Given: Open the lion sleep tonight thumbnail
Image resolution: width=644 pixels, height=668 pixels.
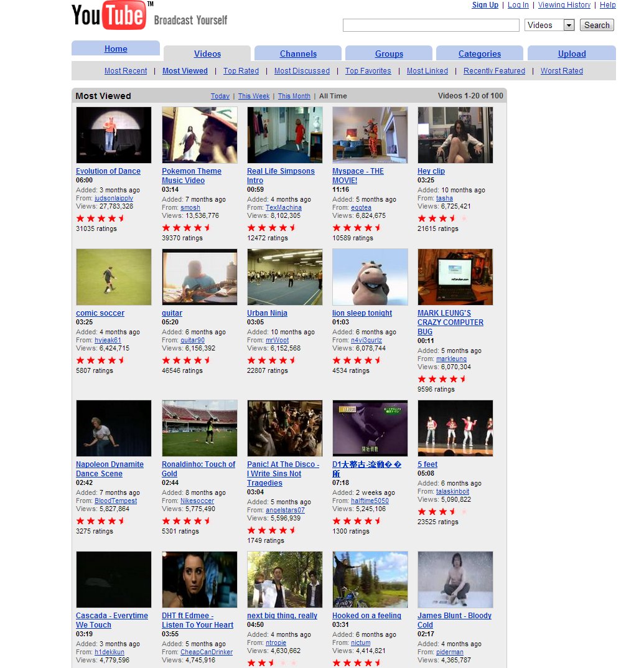Looking at the screenshot, I should (x=370, y=277).
